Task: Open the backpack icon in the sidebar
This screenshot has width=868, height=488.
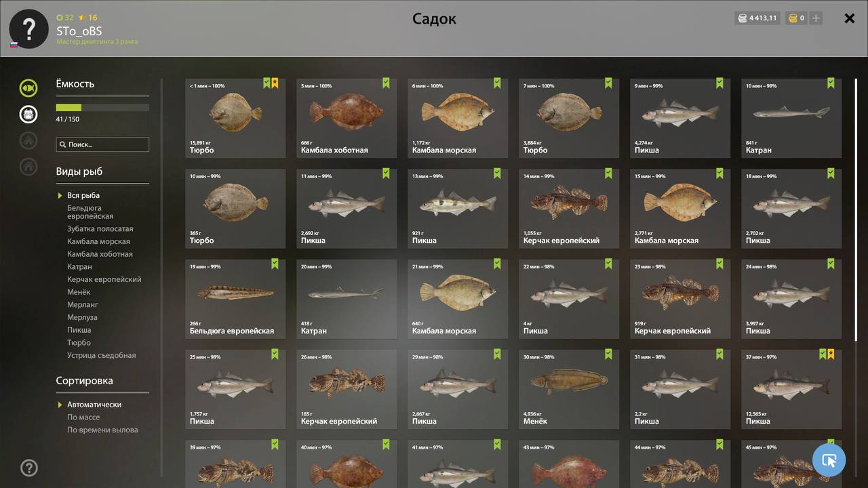Action: pos(28,114)
